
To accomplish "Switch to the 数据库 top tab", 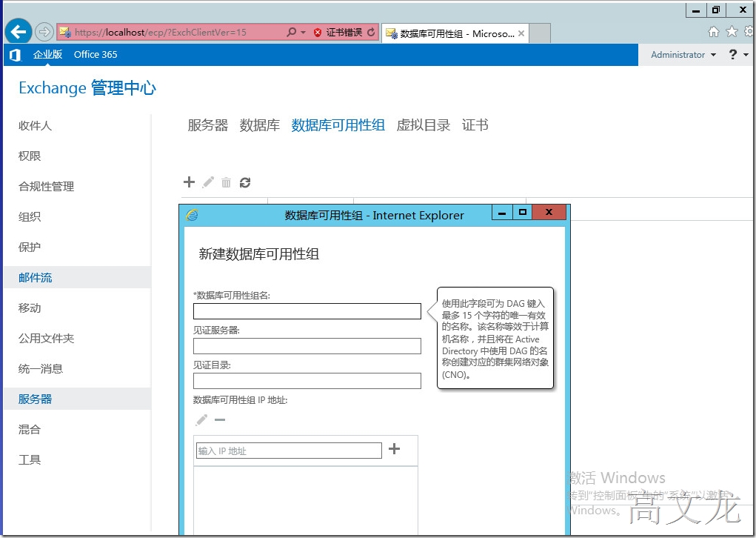I will [260, 125].
